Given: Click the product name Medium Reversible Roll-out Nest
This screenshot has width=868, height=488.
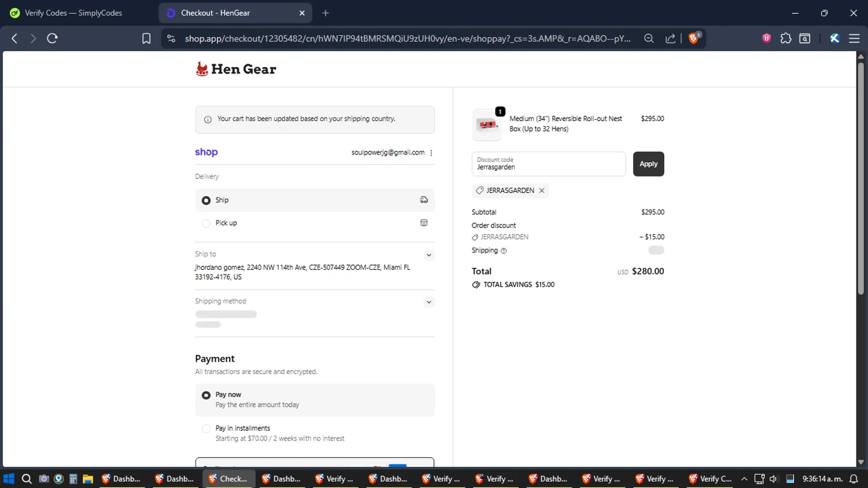Looking at the screenshot, I should click(x=565, y=124).
